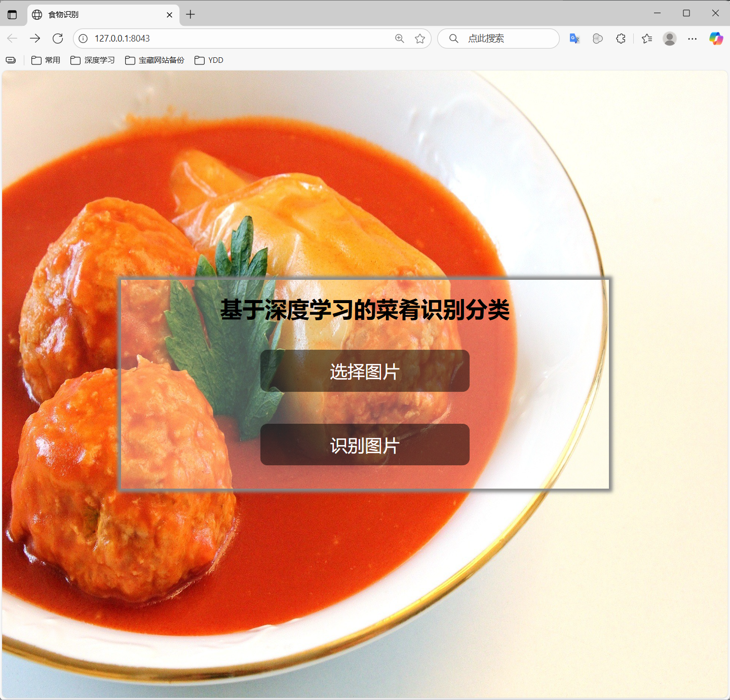Go back using the back arrow

[12, 39]
